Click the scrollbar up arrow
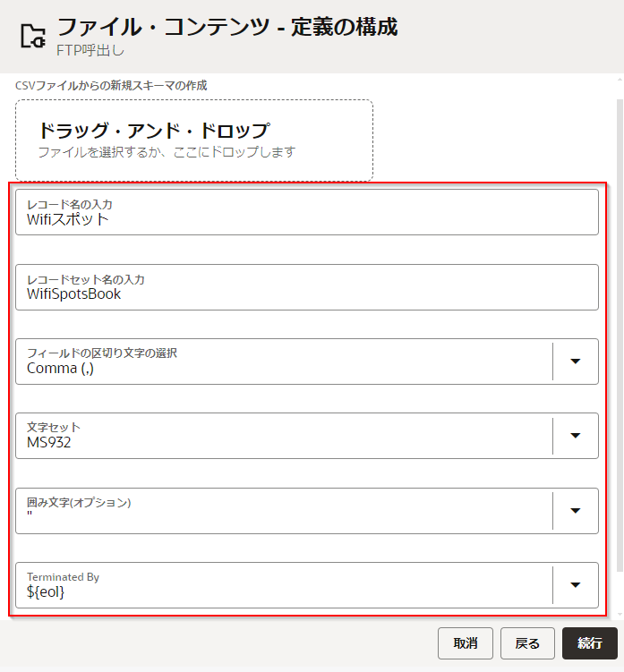The image size is (624, 672). pos(620,80)
